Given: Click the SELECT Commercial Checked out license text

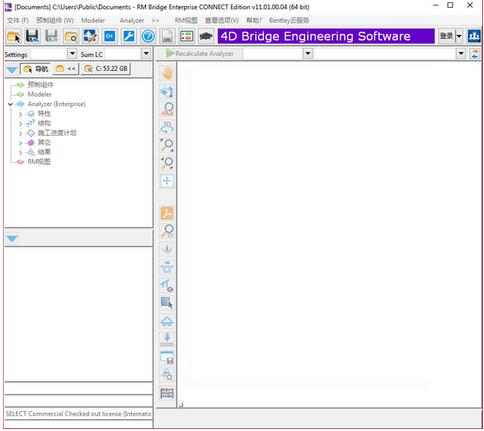Looking at the screenshot, I should coord(78,414).
